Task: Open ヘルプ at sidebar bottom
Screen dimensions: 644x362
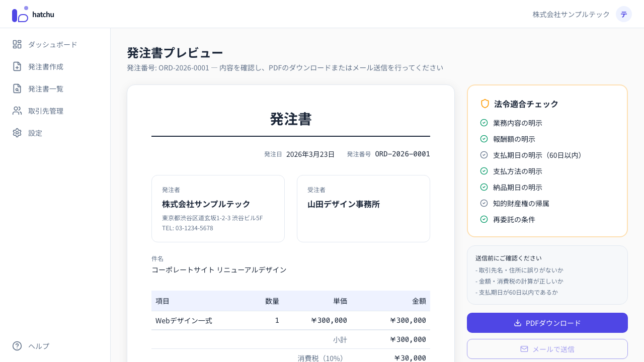Action: coord(55,346)
